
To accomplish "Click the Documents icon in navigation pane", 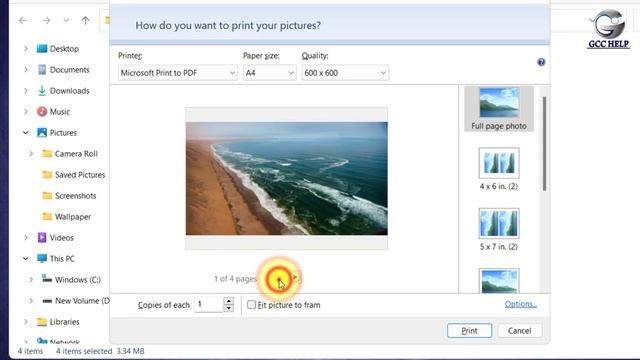I will pos(42,70).
